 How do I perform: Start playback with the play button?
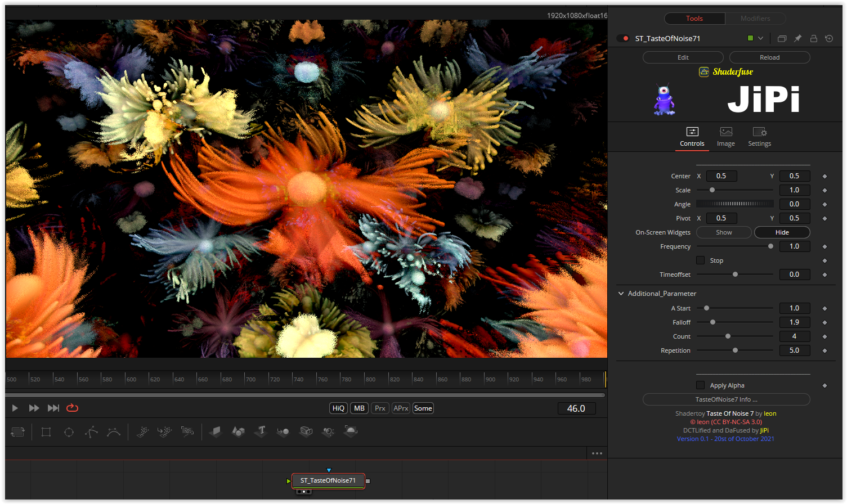tap(15, 408)
